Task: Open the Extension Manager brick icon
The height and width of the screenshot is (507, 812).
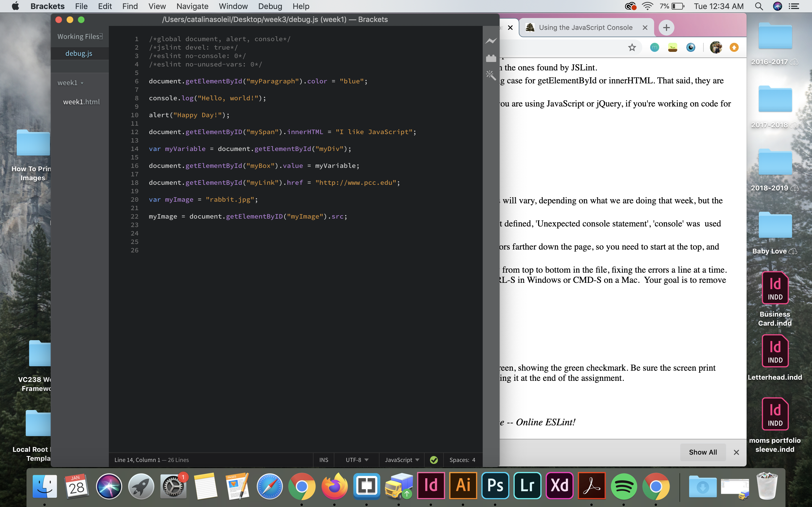Action: click(x=491, y=58)
